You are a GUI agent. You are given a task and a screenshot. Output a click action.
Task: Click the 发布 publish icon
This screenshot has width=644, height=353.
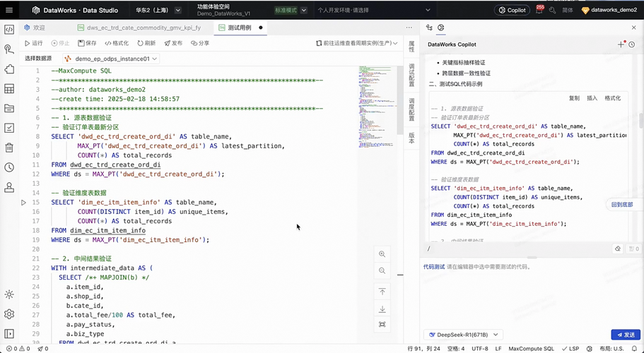(167, 43)
